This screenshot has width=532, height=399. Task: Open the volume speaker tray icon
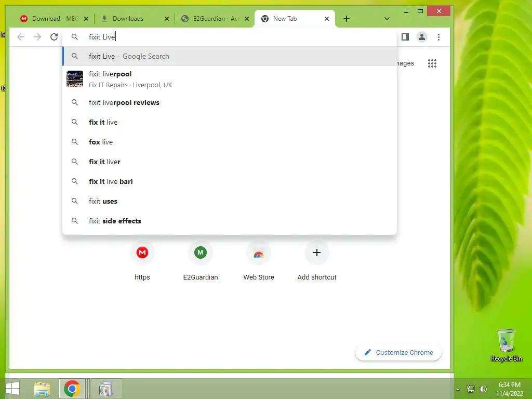[x=483, y=389]
